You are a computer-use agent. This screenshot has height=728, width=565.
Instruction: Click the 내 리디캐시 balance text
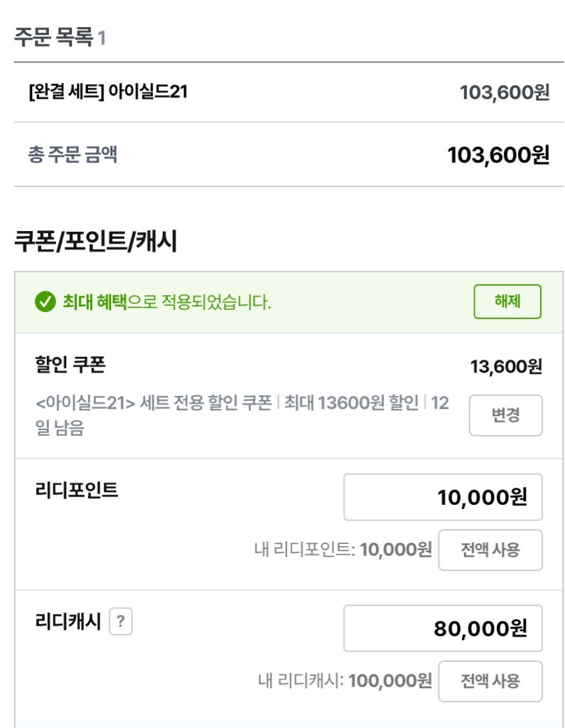(x=345, y=681)
